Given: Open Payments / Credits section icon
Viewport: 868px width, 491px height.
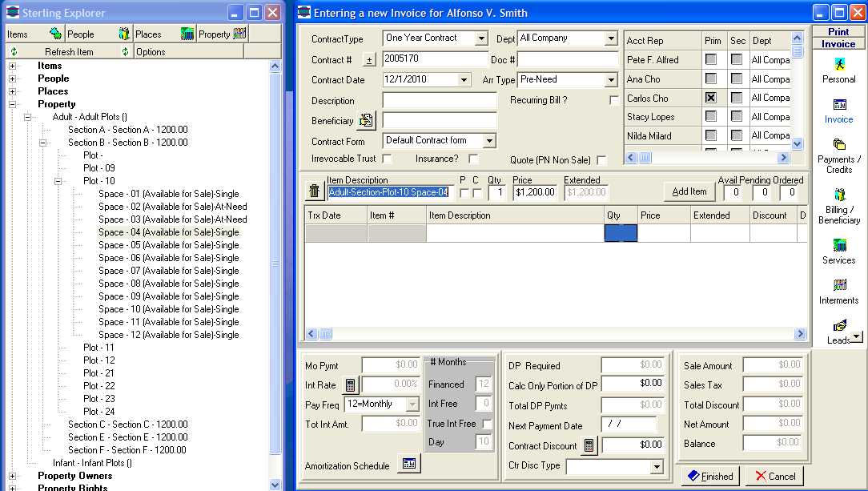Looking at the screenshot, I should (838, 146).
